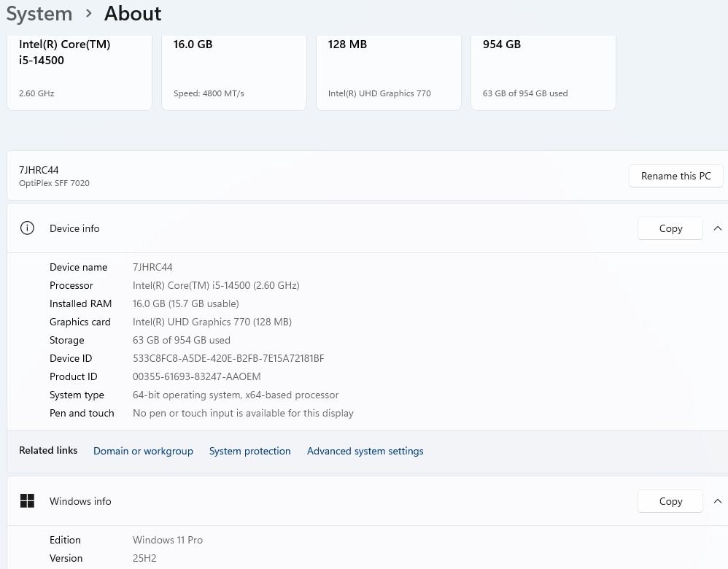This screenshot has height=569, width=728.
Task: Select the No pen or touch input text
Action: pos(243,413)
